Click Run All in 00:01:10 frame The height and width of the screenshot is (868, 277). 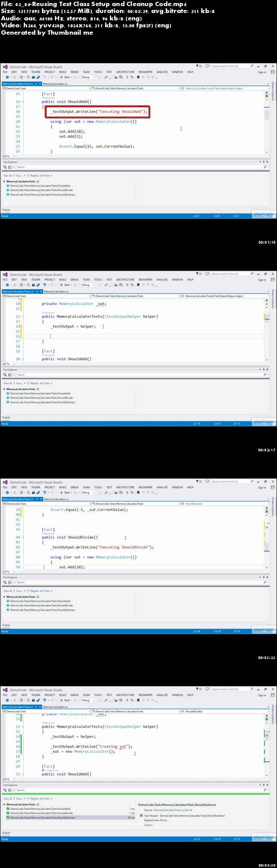point(8,176)
